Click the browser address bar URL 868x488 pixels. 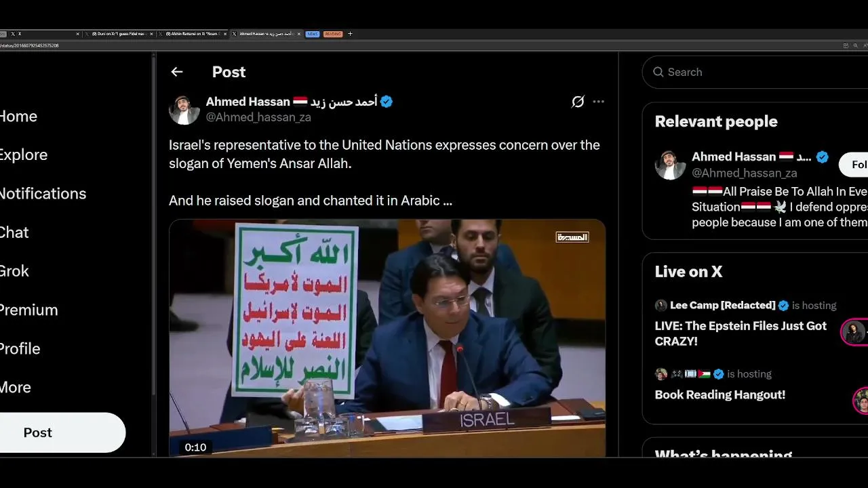coord(29,45)
